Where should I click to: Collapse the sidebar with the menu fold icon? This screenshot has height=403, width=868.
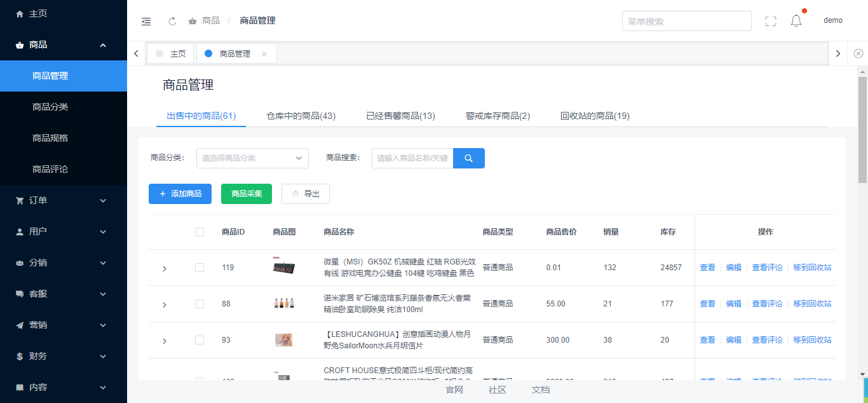click(146, 21)
